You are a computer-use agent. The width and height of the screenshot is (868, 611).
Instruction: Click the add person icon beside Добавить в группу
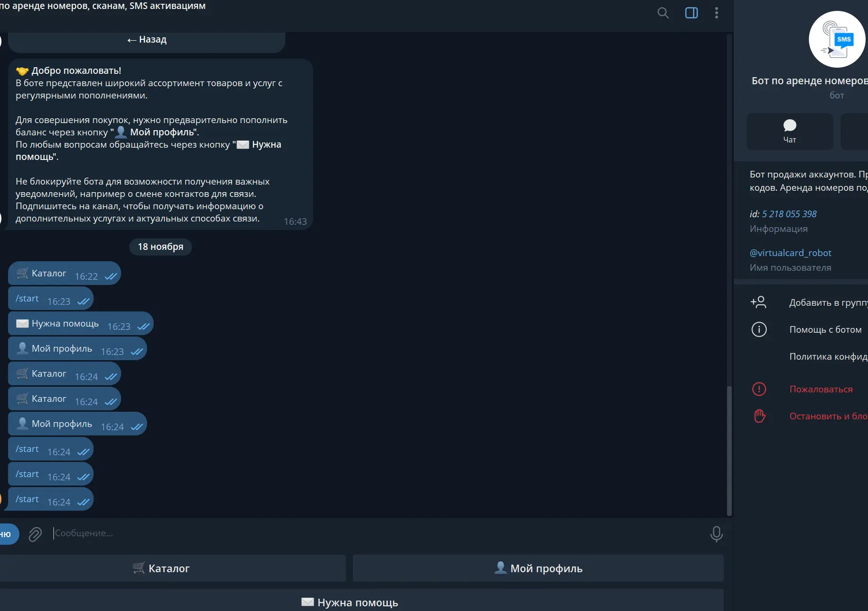[759, 302]
